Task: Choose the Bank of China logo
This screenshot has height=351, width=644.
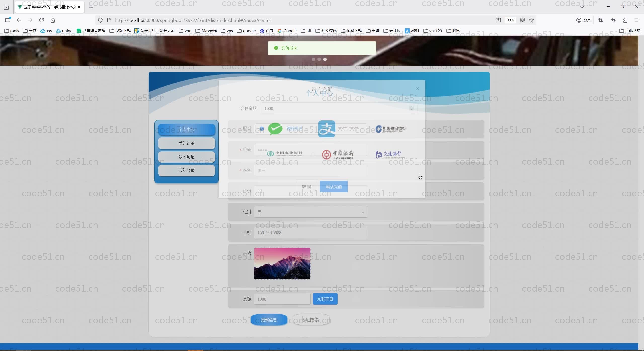Action: pos(338,154)
